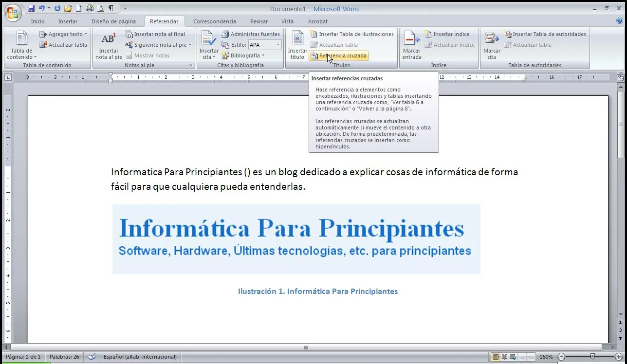Undo the last action
Image resolution: width=627 pixels, height=364 pixels.
click(41, 8)
